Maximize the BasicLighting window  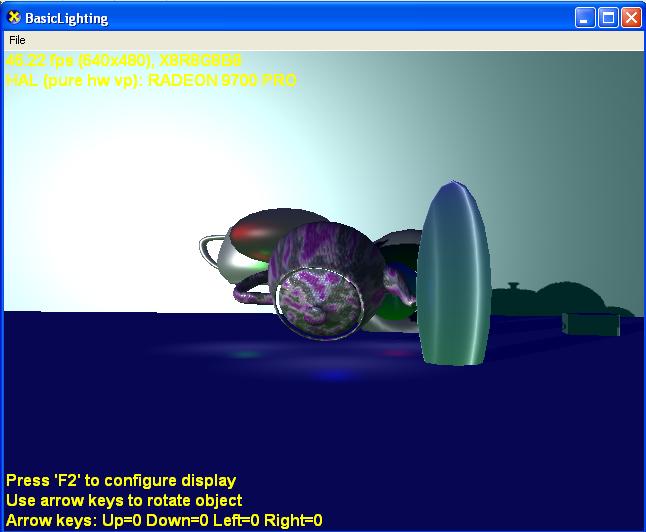608,17
